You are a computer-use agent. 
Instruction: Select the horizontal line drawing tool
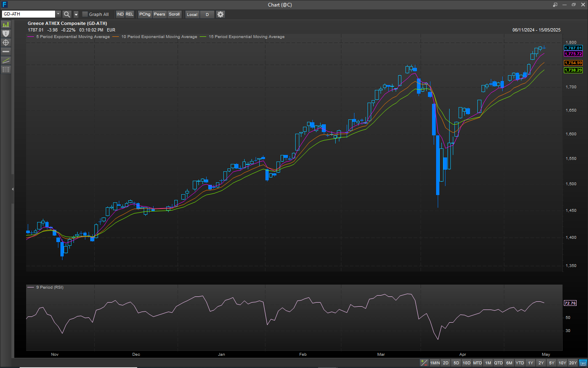(x=6, y=52)
